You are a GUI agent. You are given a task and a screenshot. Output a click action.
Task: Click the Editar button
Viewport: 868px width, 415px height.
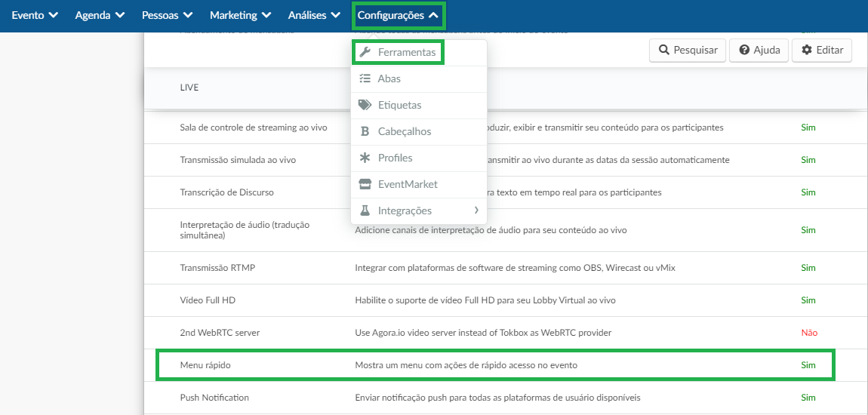pyautogui.click(x=822, y=51)
